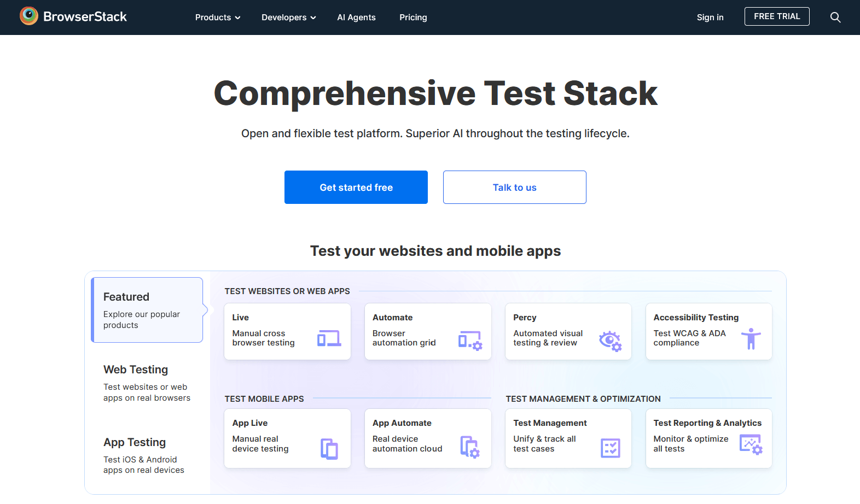Click 'Real device automation cloud' text
This screenshot has height=504, width=860.
[408, 444]
